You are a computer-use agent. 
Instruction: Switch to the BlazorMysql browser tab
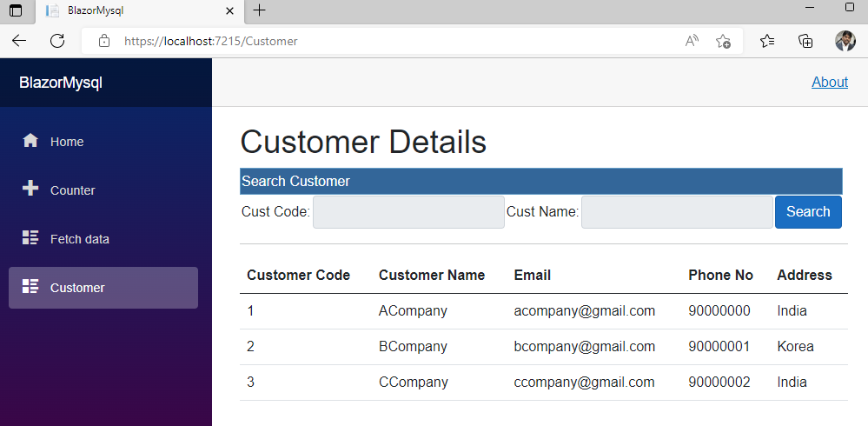[140, 10]
